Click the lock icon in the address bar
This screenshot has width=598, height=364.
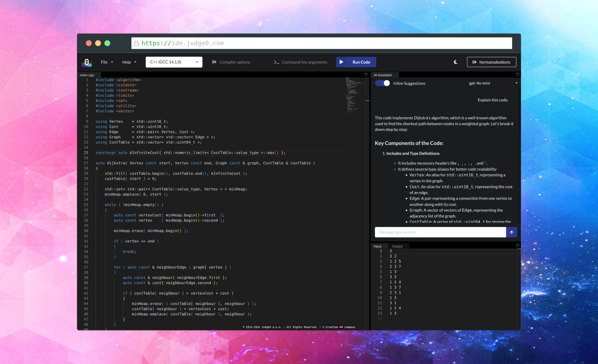tap(136, 43)
